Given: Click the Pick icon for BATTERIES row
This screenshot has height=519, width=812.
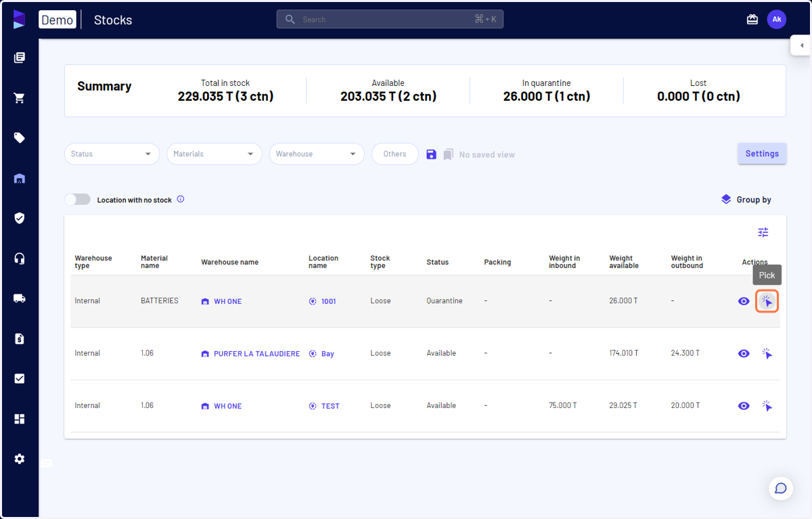Looking at the screenshot, I should click(767, 301).
